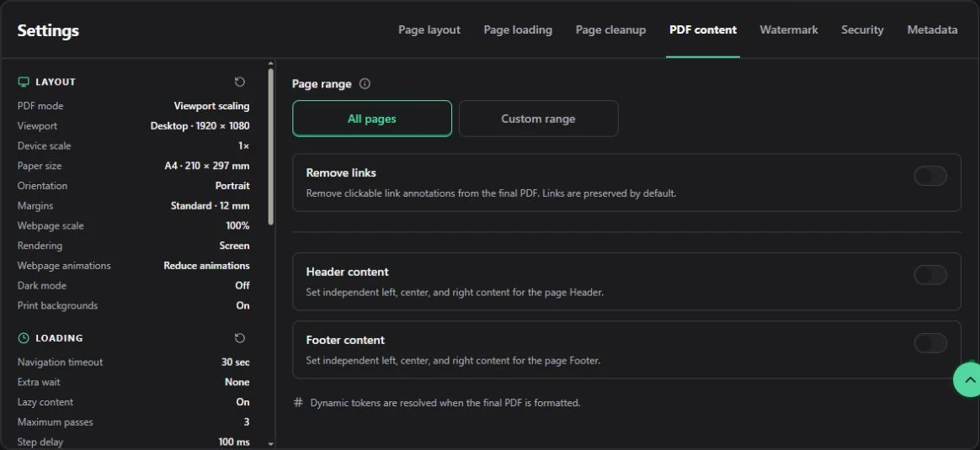Viewport: 980px width, 450px height.
Task: Click the Page range label
Action: pyautogui.click(x=322, y=83)
